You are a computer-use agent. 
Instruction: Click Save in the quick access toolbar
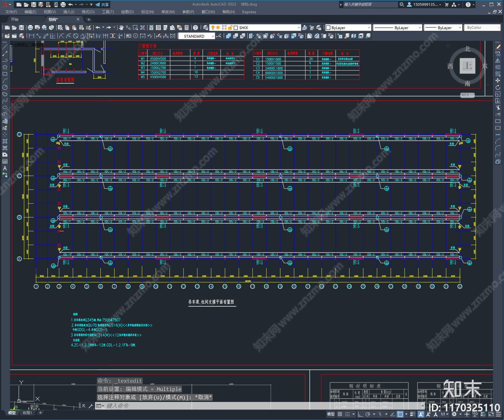[x=33, y=4]
